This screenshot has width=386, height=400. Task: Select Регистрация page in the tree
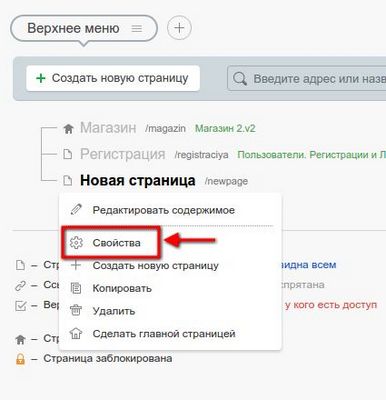click(x=123, y=154)
